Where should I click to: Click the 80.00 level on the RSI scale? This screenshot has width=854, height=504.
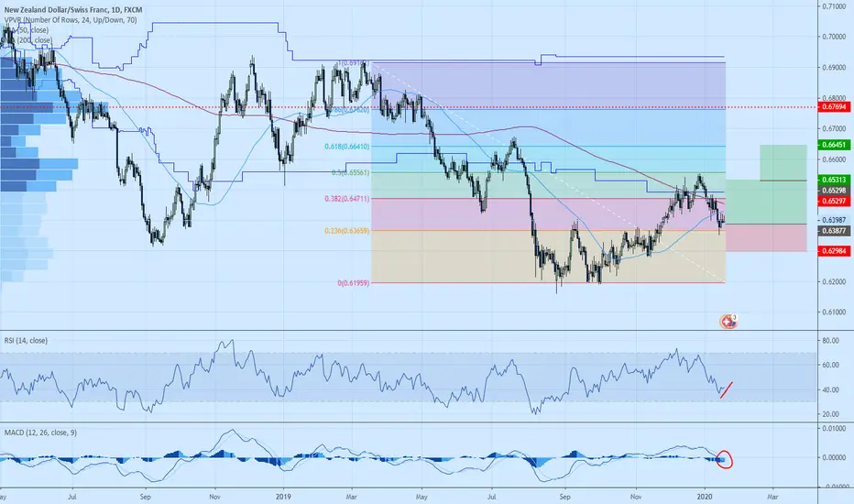(x=830, y=341)
